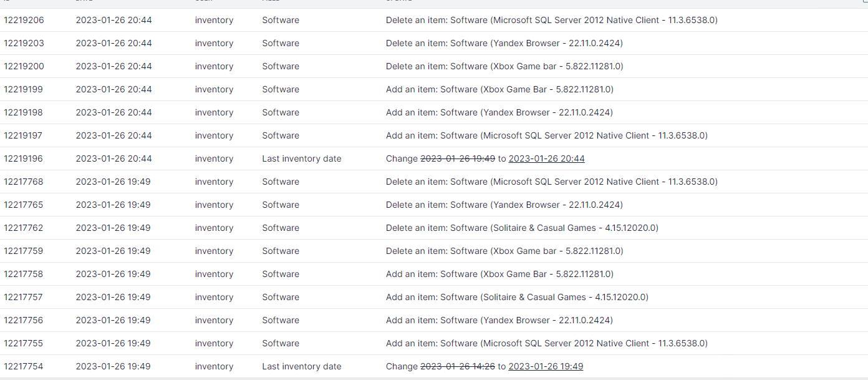This screenshot has height=380, width=868.
Task: Click struck-through date 2023-01-26 14:26
Action: pyautogui.click(x=458, y=366)
